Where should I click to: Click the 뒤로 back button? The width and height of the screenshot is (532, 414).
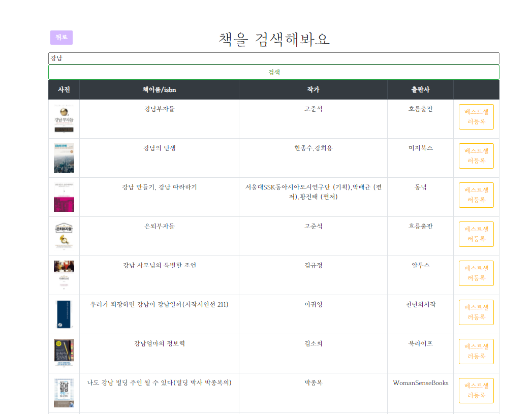coord(61,38)
